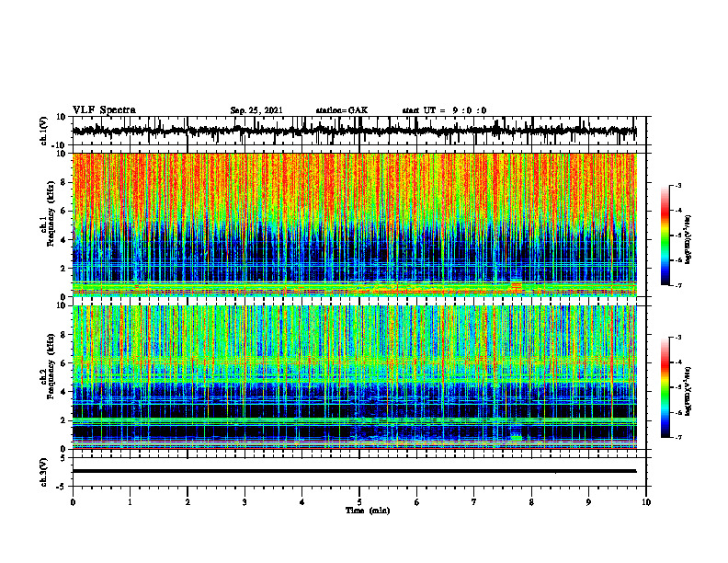Click the ch.1 voltage waveform trace panel

(x=358, y=131)
